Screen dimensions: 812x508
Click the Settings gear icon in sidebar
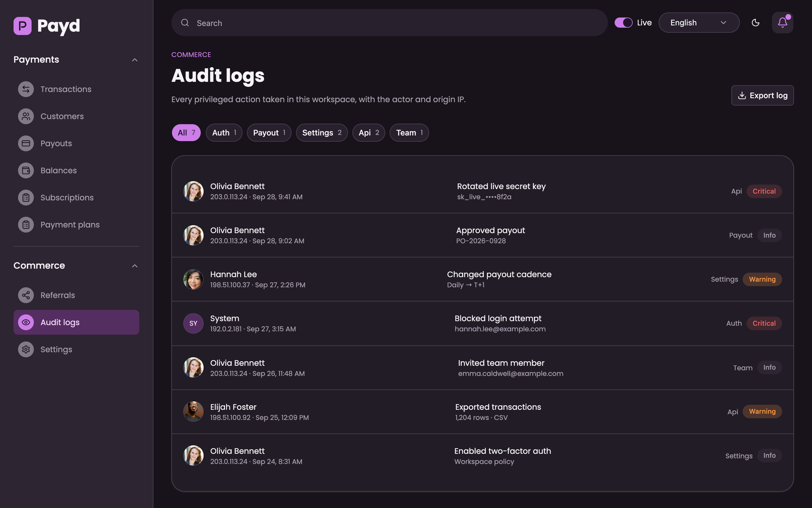pos(26,349)
